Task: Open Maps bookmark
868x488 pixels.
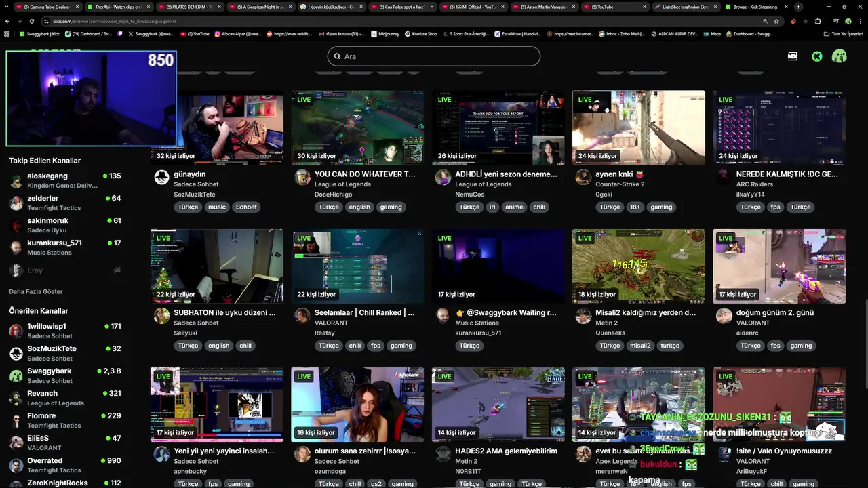Action: [x=712, y=33]
